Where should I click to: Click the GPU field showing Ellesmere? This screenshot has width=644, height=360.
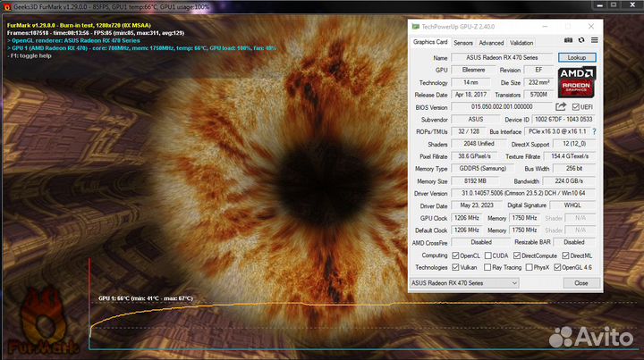tap(473, 70)
